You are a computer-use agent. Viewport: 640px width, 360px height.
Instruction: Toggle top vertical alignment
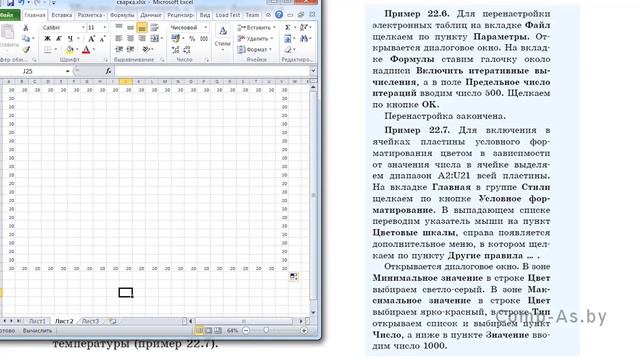coord(119,27)
